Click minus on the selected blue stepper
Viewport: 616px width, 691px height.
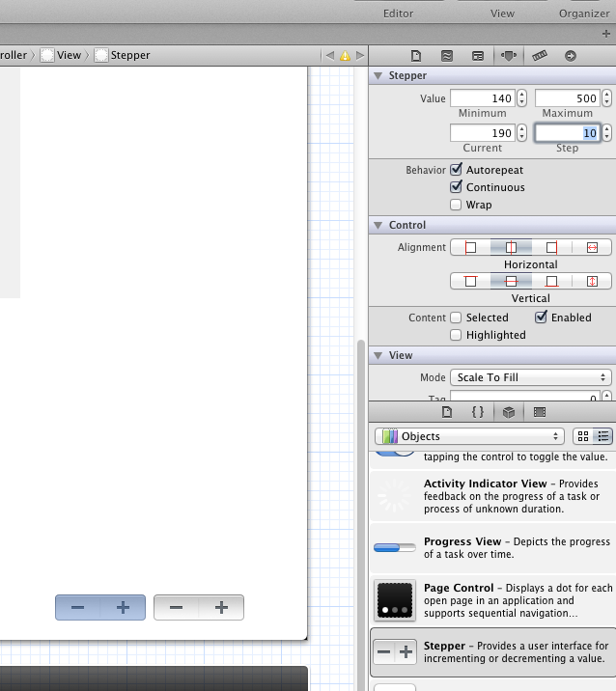[77, 608]
